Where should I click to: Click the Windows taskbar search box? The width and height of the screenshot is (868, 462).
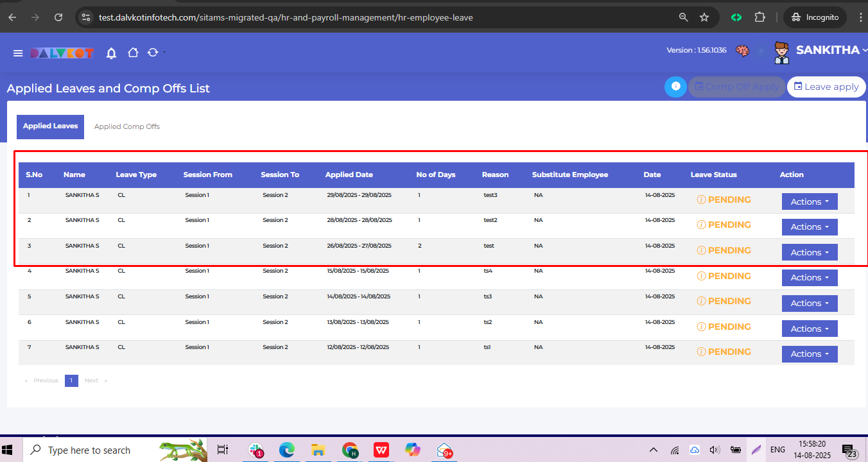pyautogui.click(x=90, y=450)
